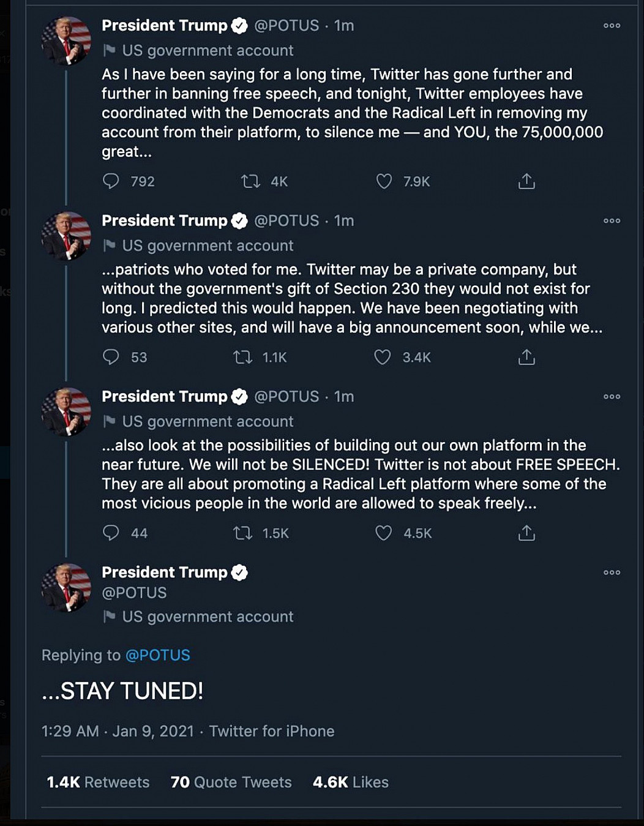644x826 pixels.
Task: Share the first tweet about banning free speech
Action: click(x=526, y=181)
